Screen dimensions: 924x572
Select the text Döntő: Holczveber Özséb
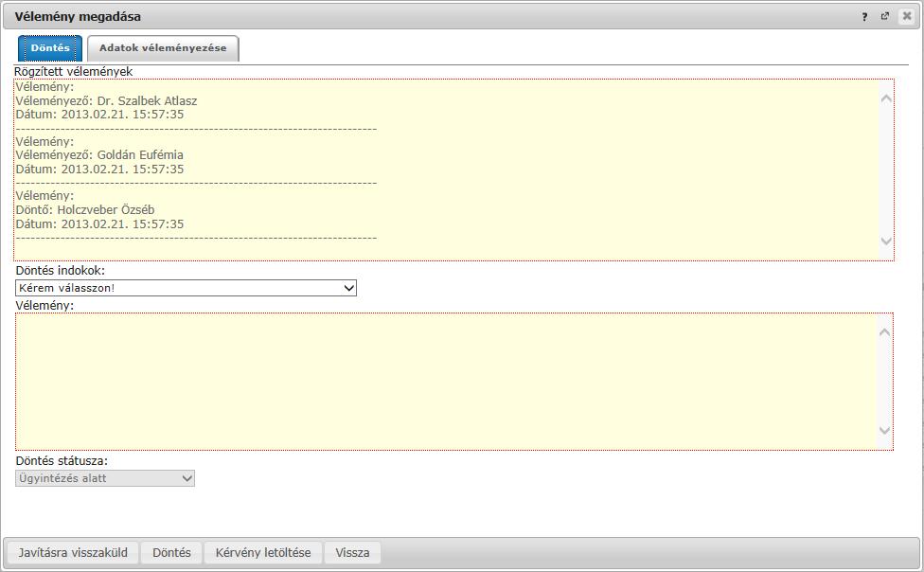pyautogui.click(x=85, y=210)
